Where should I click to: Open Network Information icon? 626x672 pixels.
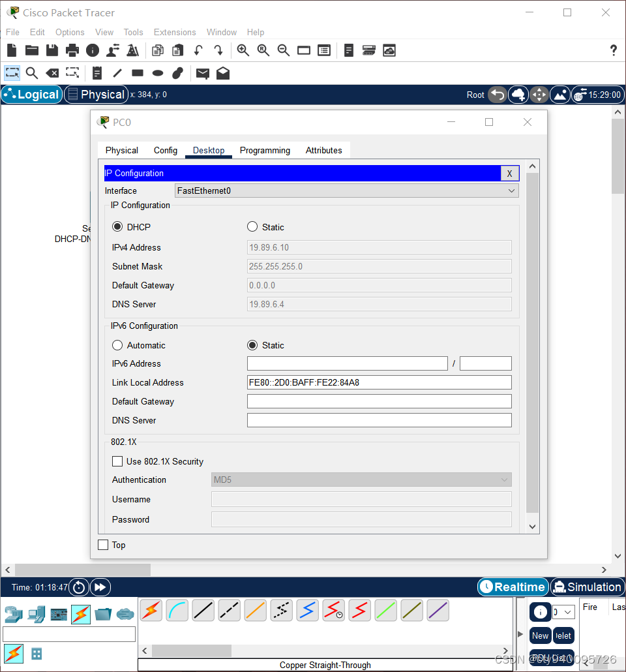(x=93, y=51)
